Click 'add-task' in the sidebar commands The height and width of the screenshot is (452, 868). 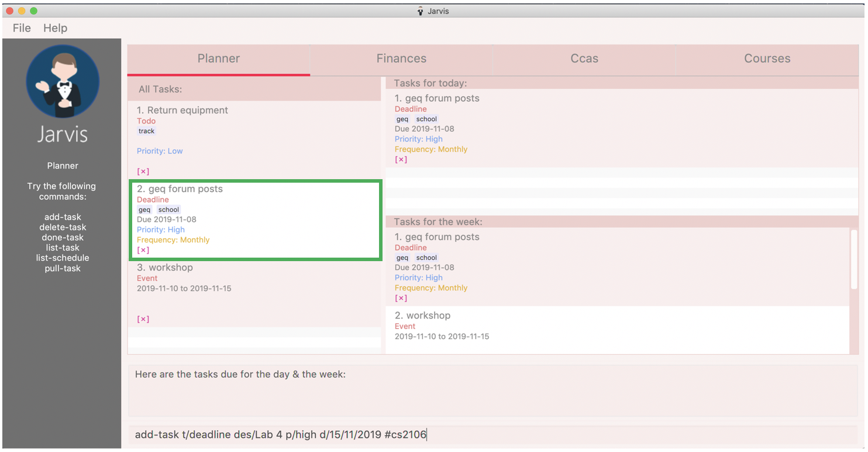63,217
